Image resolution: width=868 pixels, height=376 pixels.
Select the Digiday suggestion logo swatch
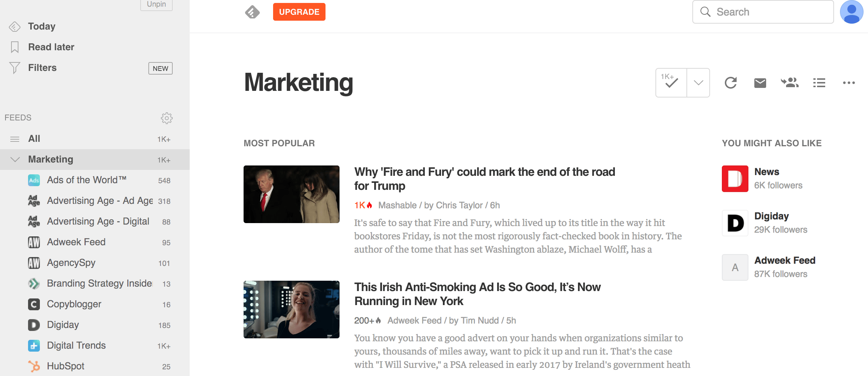[735, 223]
